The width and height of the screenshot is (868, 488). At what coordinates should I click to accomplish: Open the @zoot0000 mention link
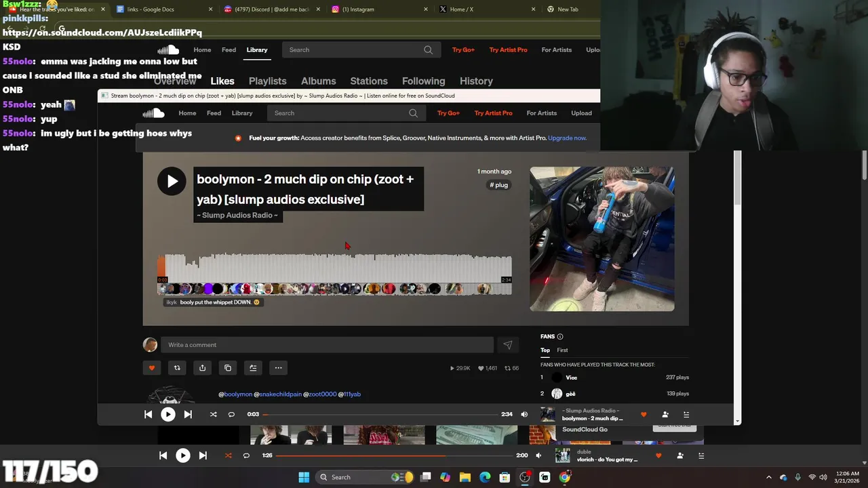[x=320, y=394]
